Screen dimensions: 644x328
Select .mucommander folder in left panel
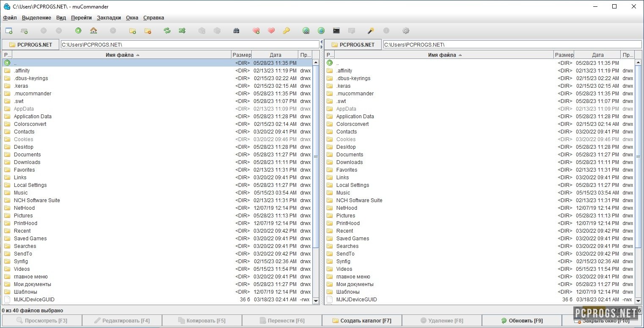coord(157,94)
